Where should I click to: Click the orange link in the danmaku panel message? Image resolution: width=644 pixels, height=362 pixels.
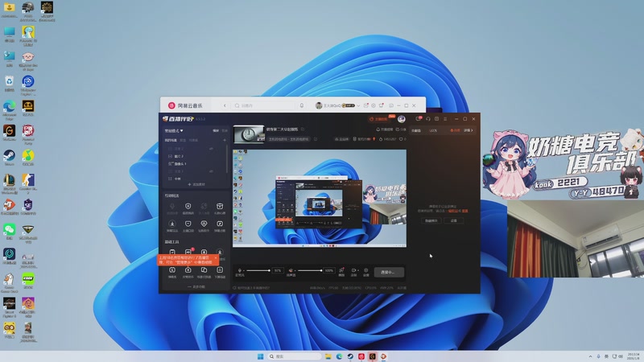(452, 211)
